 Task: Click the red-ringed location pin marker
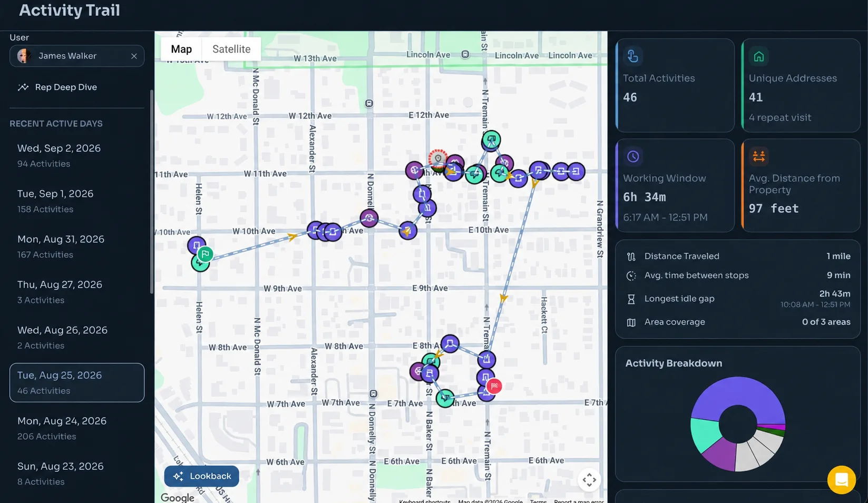pos(438,159)
